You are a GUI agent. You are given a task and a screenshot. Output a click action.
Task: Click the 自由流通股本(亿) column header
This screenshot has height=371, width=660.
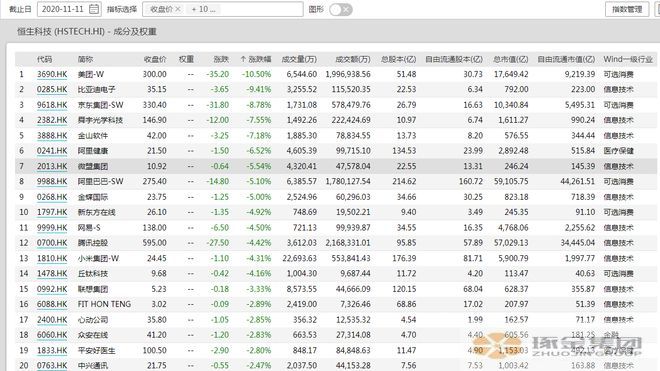click(454, 59)
